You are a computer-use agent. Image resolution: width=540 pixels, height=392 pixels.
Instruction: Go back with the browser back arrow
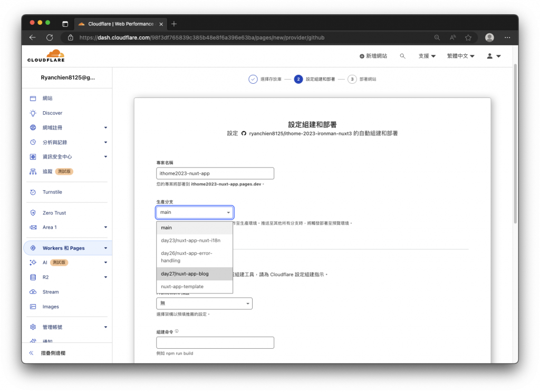click(32, 37)
